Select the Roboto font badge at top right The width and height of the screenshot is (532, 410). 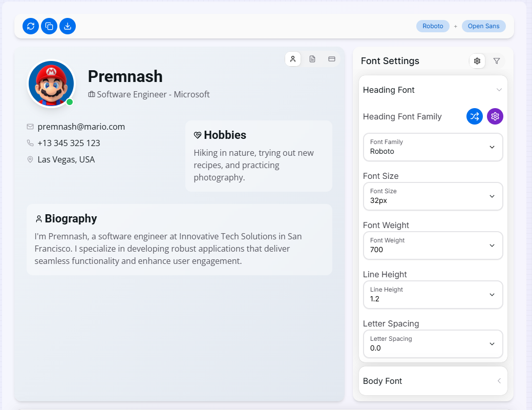point(433,26)
